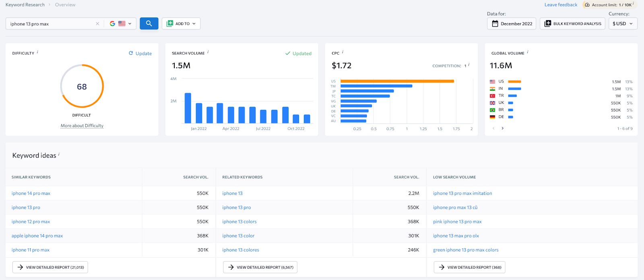Open related keyword iphone 13
Image resolution: width=644 pixels, height=280 pixels.
click(x=232, y=193)
